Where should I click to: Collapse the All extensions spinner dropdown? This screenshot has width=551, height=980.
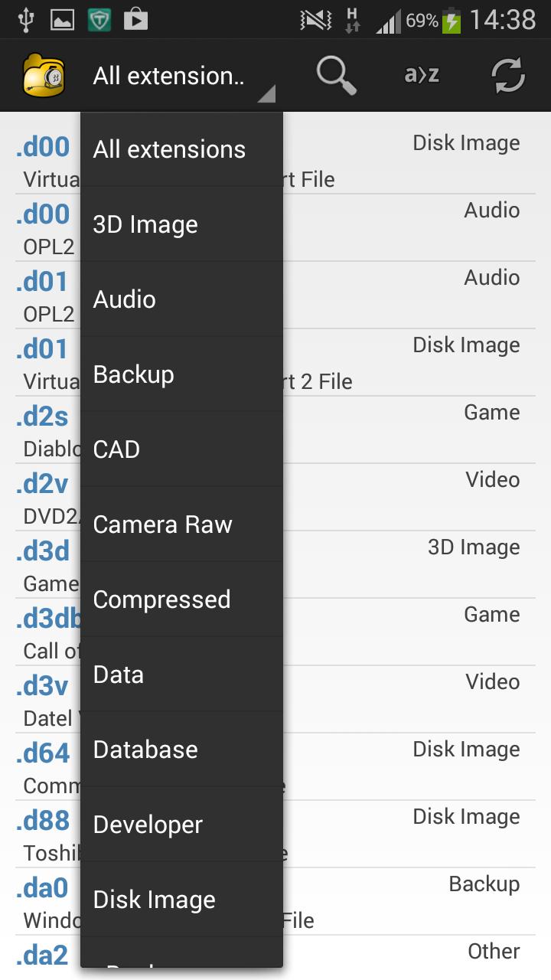pyautogui.click(x=183, y=76)
